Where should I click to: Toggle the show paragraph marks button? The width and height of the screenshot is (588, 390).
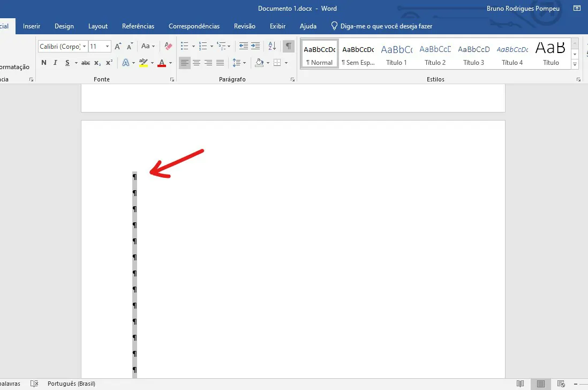[288, 46]
